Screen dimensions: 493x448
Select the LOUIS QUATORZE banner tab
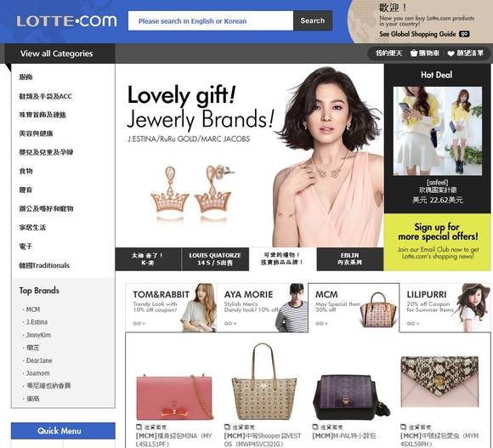[215, 259]
